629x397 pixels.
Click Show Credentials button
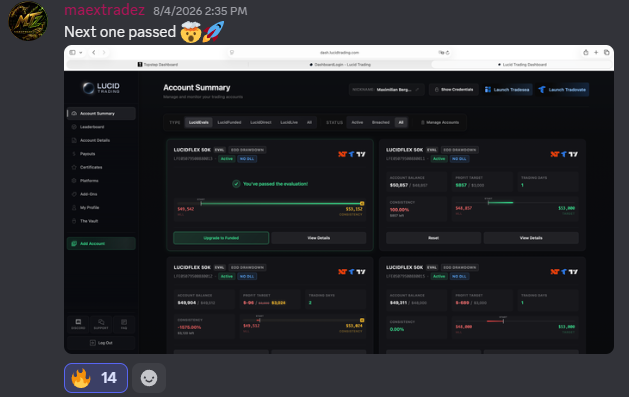coord(454,89)
